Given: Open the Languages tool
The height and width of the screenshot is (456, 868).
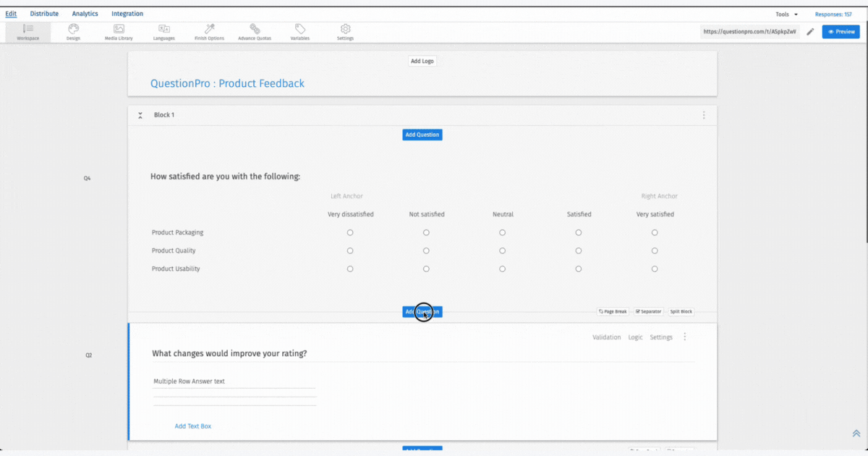Looking at the screenshot, I should [164, 31].
